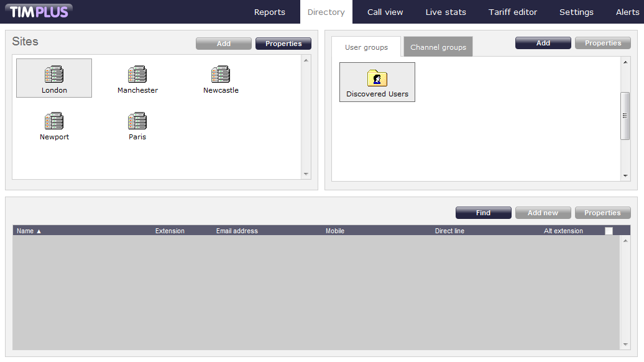Viewport: 644px width, 362px height.
Task: Tick the select-all checkbox in table header
Action: click(609, 231)
